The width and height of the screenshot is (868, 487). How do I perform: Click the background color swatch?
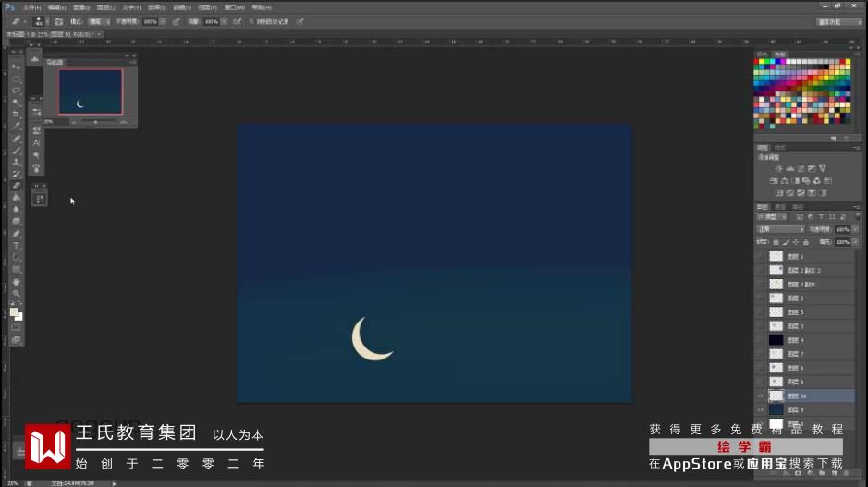(19, 317)
